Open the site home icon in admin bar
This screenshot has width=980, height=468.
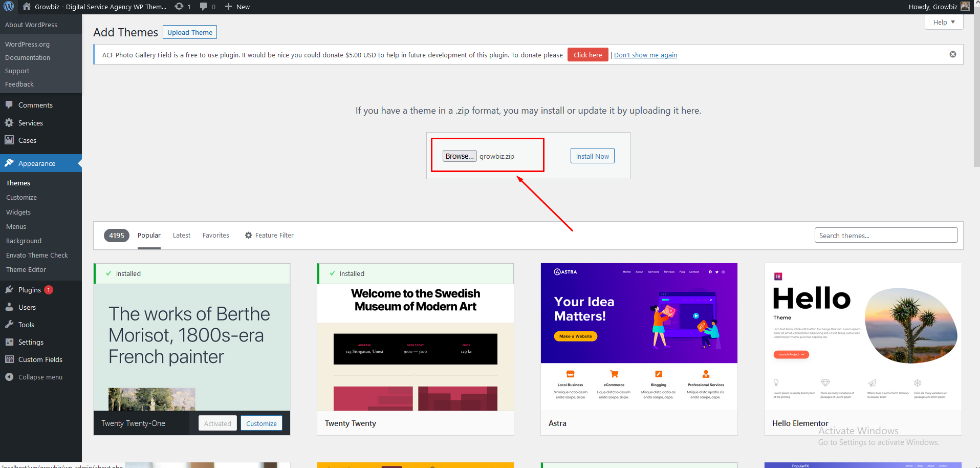[x=27, y=7]
